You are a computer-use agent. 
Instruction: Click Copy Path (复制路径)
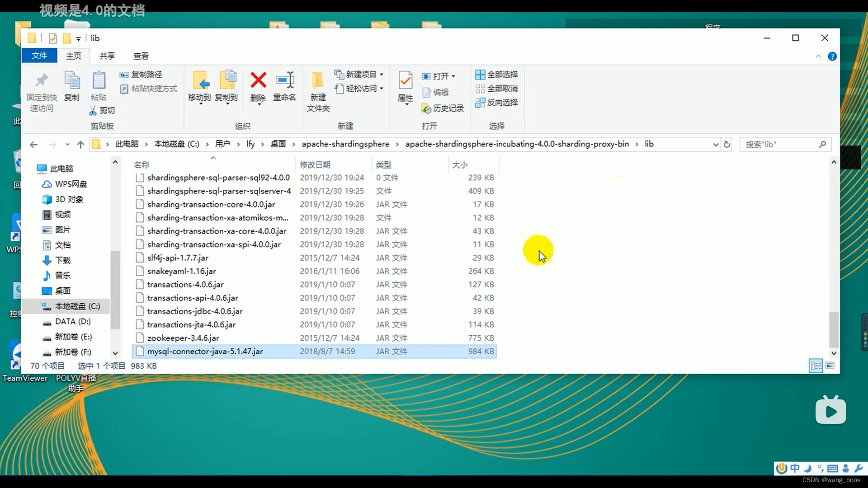click(x=141, y=75)
